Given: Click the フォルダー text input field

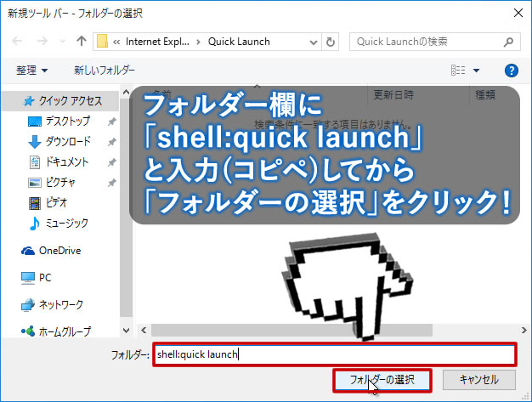Looking at the screenshot, I should 335,354.
